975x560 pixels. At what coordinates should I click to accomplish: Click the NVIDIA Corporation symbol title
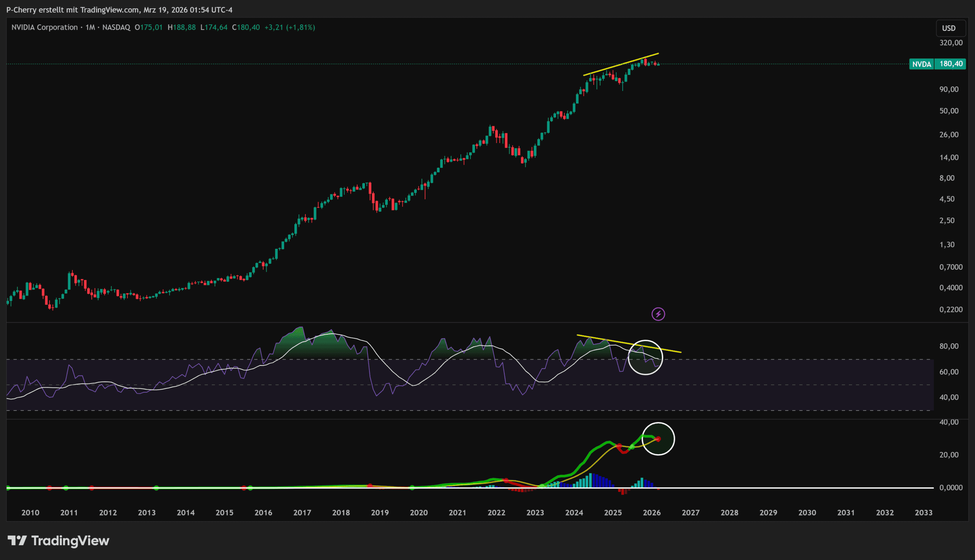click(x=44, y=27)
